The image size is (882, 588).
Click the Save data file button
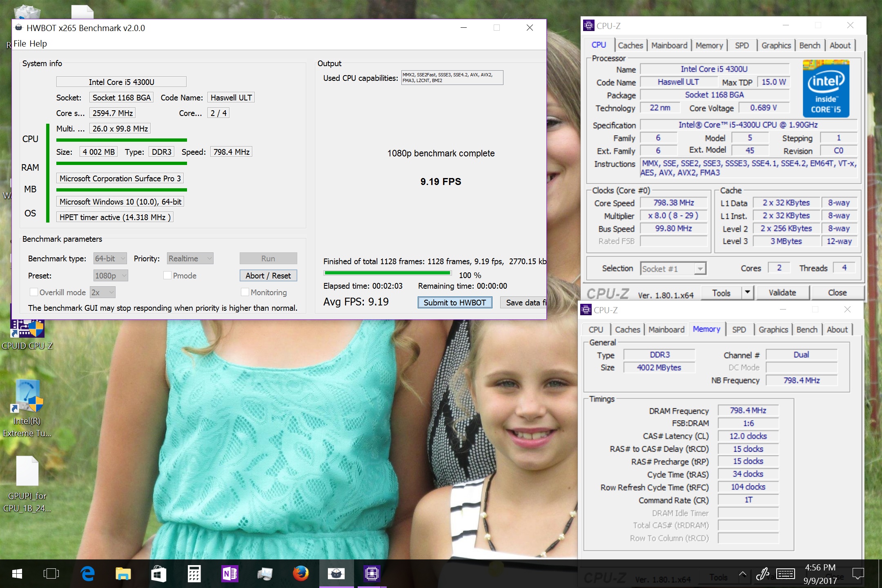click(523, 303)
